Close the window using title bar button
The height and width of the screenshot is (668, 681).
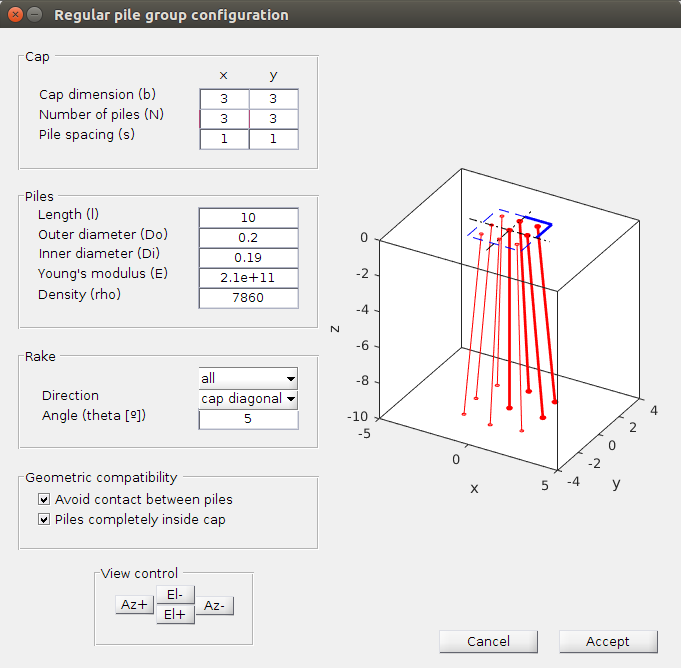click(15, 15)
